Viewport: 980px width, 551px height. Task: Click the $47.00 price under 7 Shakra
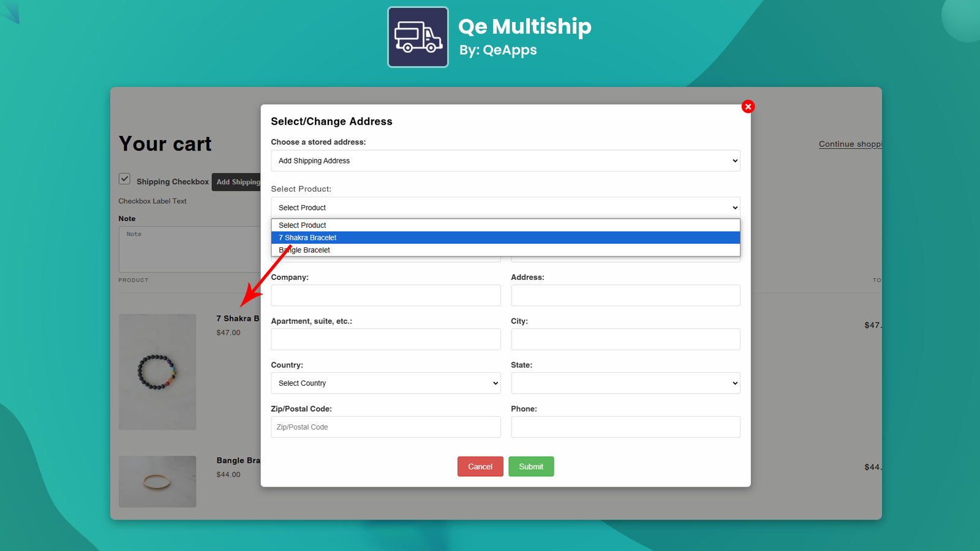tap(228, 333)
